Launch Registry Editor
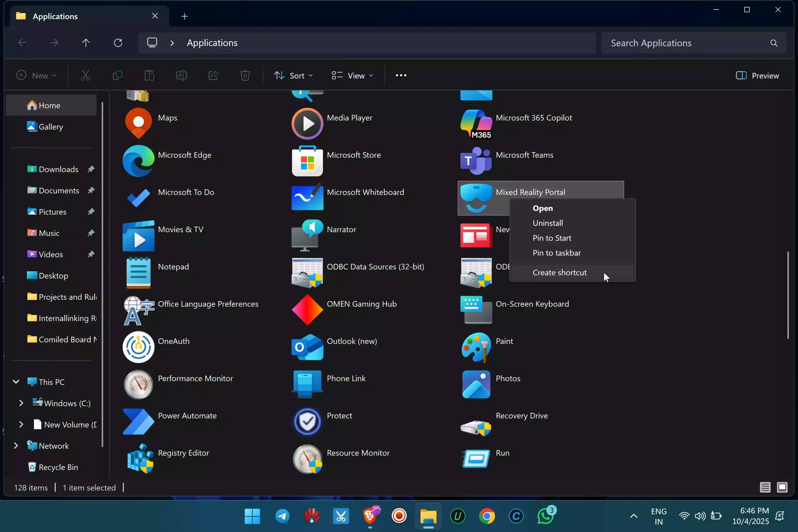798x532 pixels. pos(184,453)
